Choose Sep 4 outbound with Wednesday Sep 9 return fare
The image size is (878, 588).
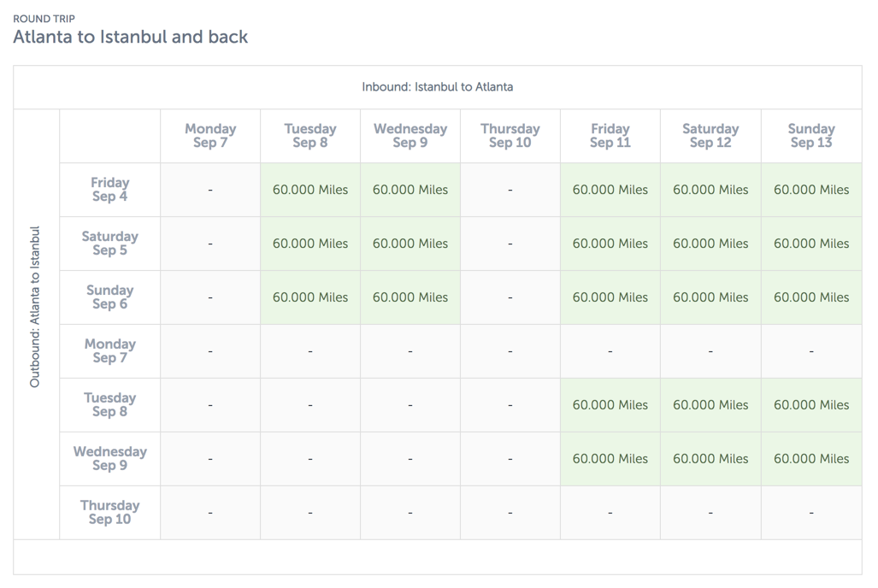410,190
